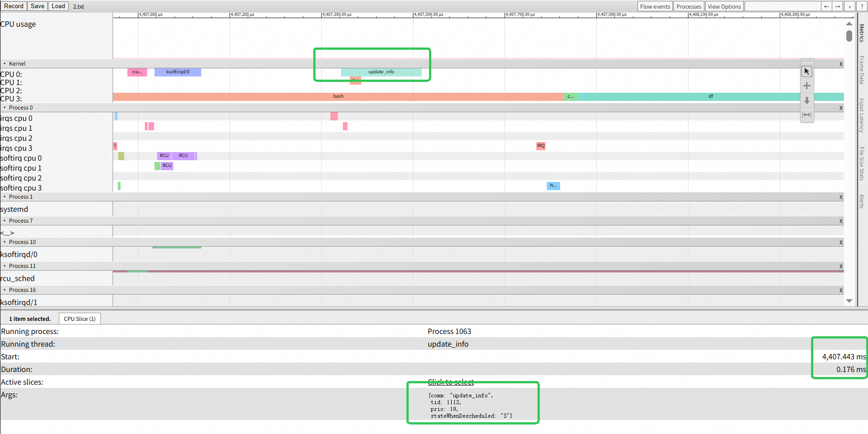Go to previous search result arrow
The width and height of the screenshot is (868, 434).
pos(826,6)
